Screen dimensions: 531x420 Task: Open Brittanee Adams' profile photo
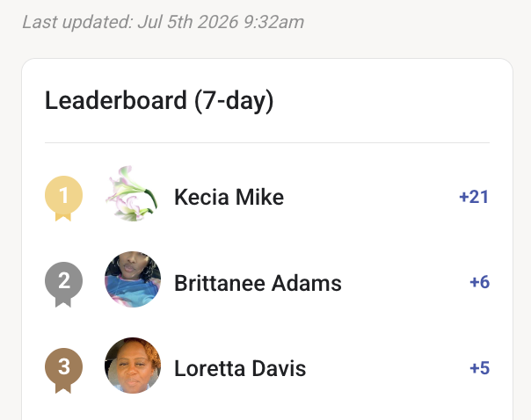point(133,279)
